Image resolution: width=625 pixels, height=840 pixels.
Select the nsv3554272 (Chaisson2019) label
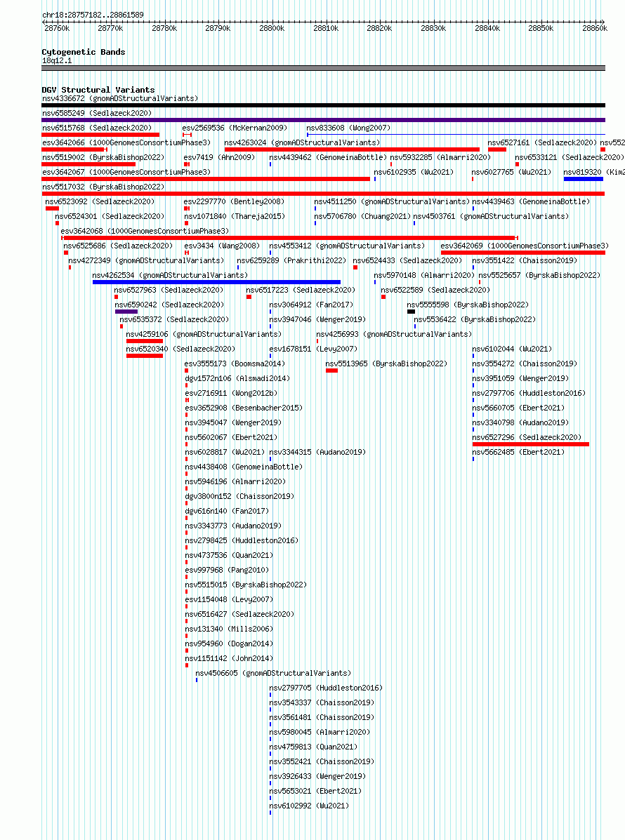(525, 364)
